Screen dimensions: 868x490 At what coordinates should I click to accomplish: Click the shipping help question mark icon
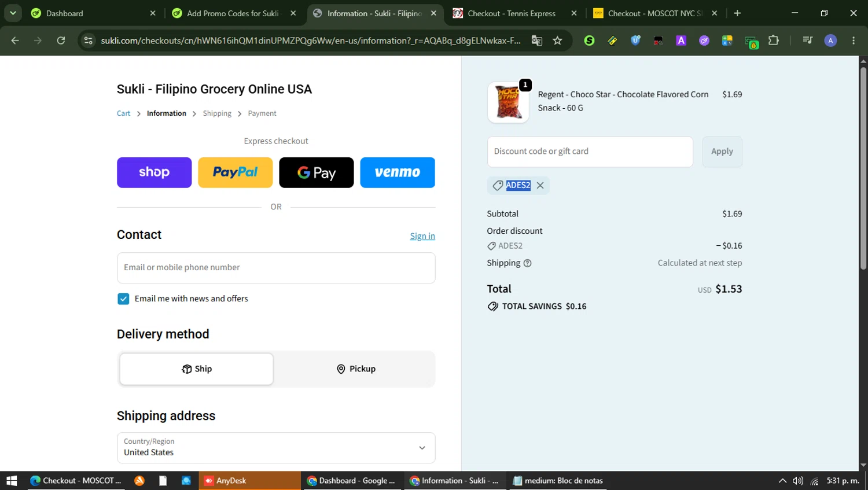(527, 263)
